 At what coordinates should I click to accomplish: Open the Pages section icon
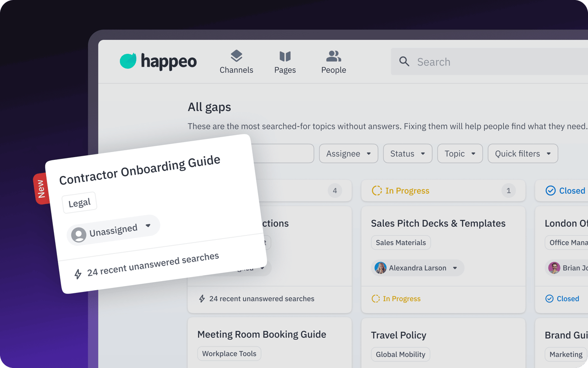(x=285, y=55)
